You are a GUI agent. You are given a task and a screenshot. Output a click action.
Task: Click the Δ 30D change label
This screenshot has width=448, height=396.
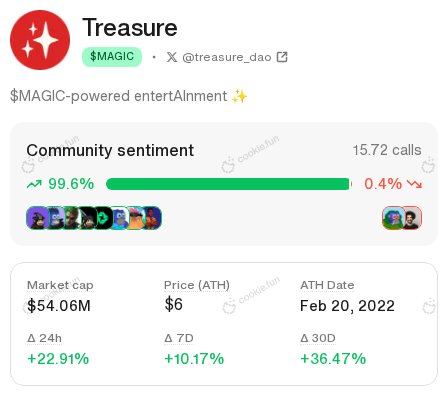(318, 338)
